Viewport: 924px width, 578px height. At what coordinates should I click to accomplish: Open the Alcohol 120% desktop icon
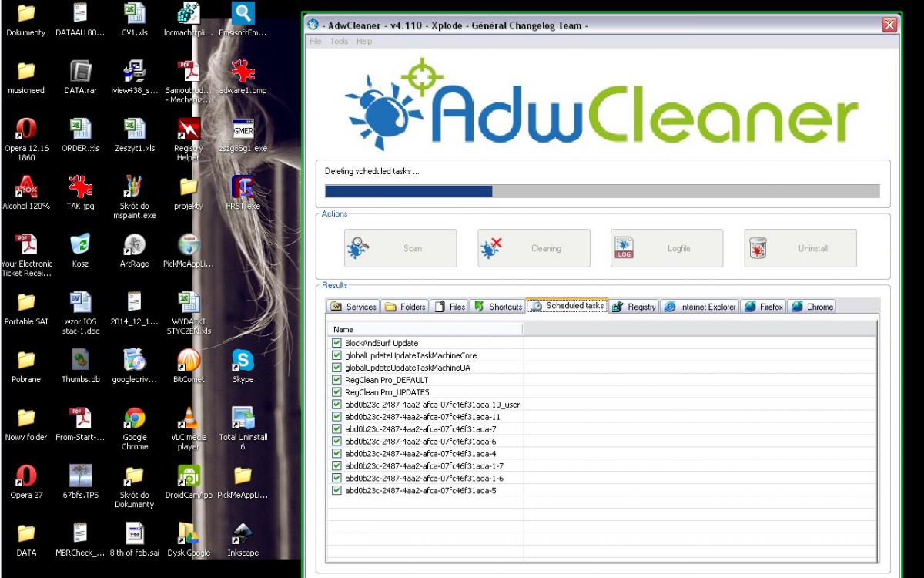pyautogui.click(x=26, y=187)
